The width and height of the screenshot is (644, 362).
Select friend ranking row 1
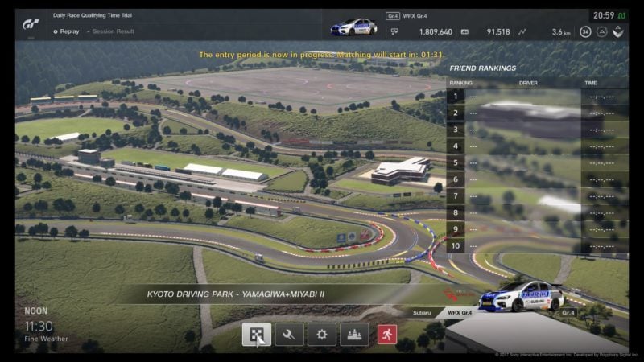(537, 97)
